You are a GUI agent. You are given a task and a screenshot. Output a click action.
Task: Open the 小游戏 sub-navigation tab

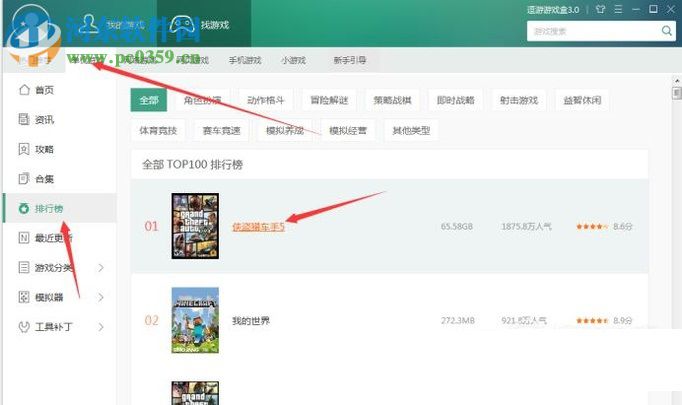click(293, 60)
